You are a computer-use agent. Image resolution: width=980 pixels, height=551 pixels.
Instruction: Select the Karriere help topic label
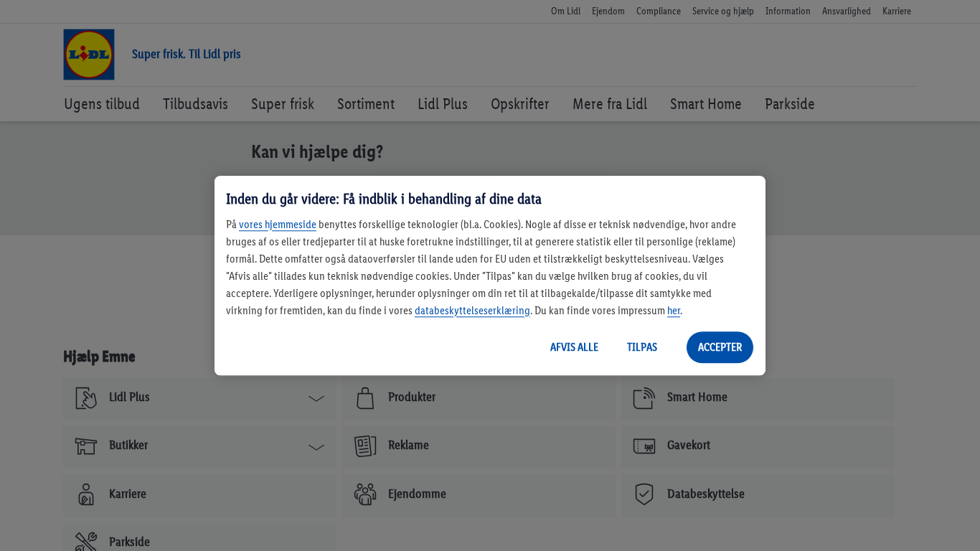128,494
